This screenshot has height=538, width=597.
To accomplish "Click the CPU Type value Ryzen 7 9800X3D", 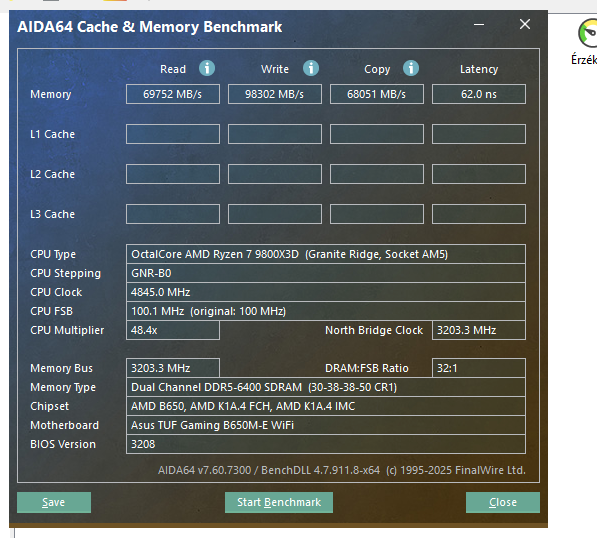I will point(326,254).
